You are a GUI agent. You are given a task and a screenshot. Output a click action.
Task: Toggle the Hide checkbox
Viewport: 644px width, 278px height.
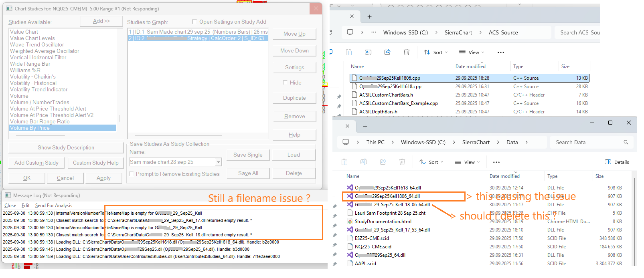(285, 83)
